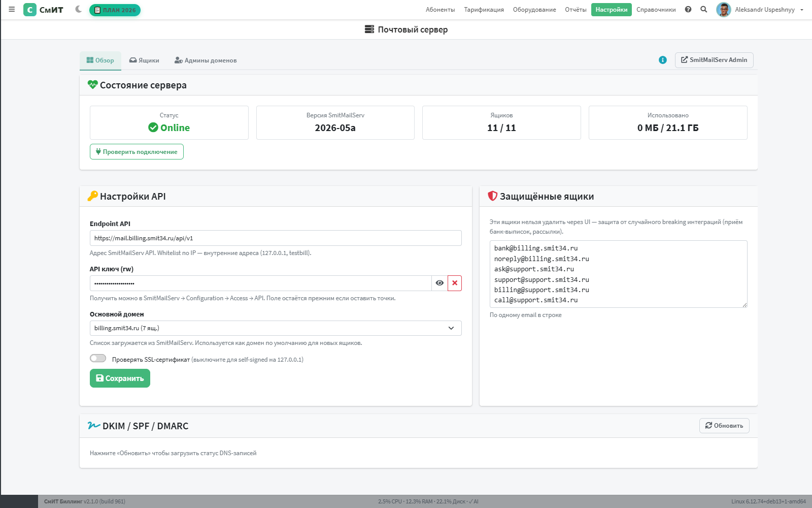Clear API key with red X button
The image size is (812, 508).
tap(455, 283)
